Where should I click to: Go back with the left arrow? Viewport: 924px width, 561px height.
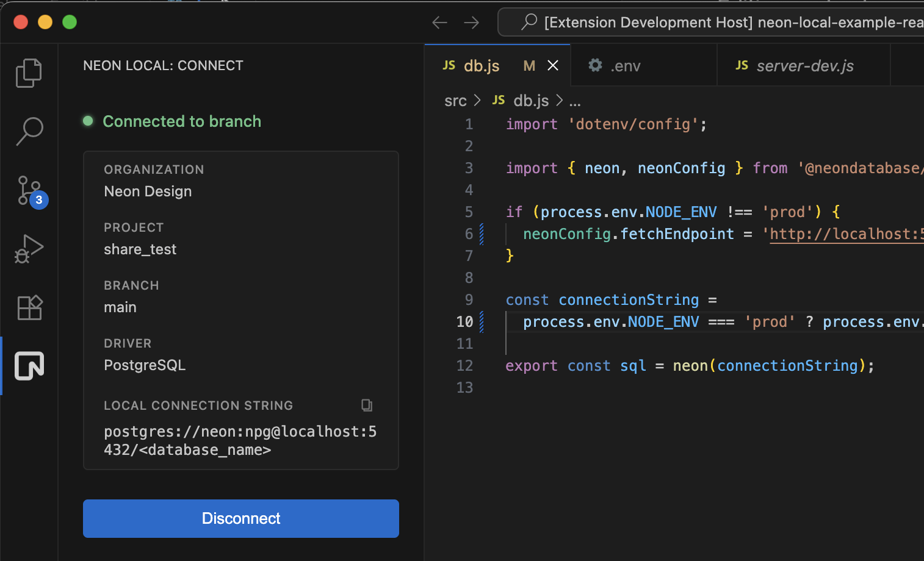click(440, 23)
